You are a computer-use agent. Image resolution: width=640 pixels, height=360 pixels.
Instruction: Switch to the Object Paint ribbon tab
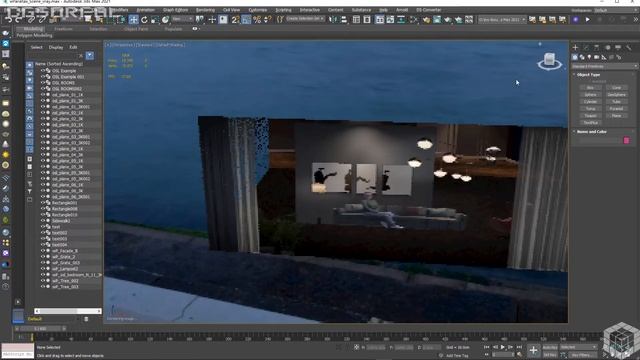136,29
